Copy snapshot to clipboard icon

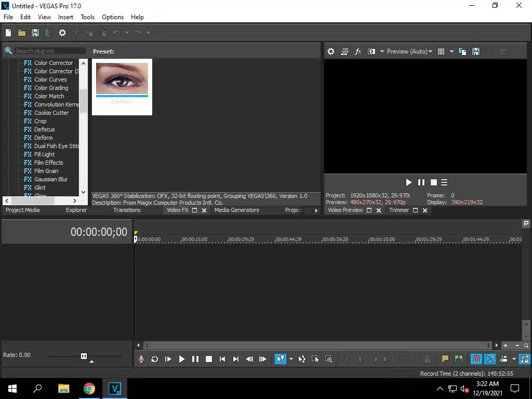pos(462,51)
